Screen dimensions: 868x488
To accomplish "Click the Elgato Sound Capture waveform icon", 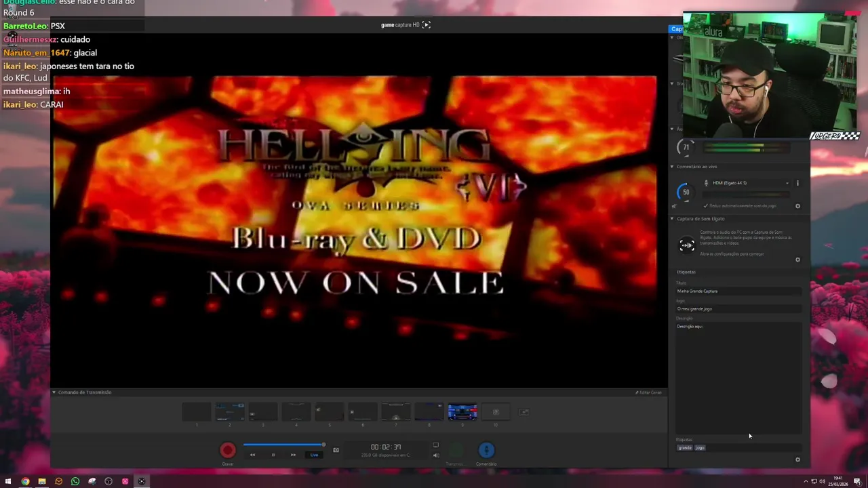I will pos(687,245).
